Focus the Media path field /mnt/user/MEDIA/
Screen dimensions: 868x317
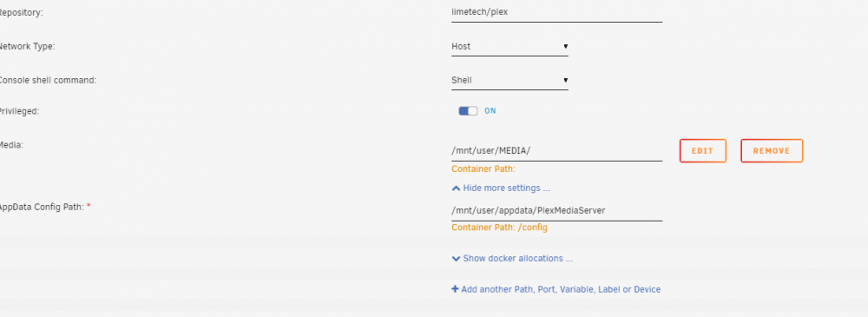click(x=557, y=151)
